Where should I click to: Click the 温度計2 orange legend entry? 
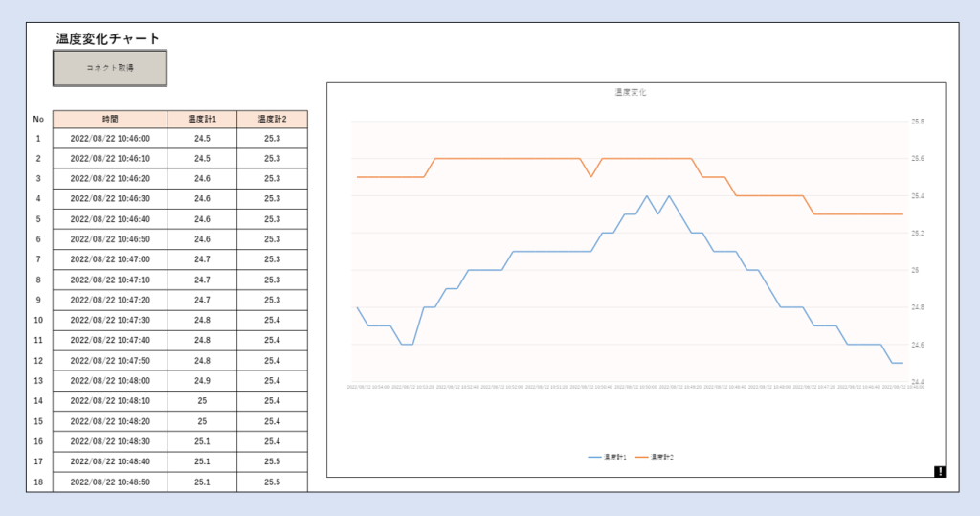(x=656, y=458)
